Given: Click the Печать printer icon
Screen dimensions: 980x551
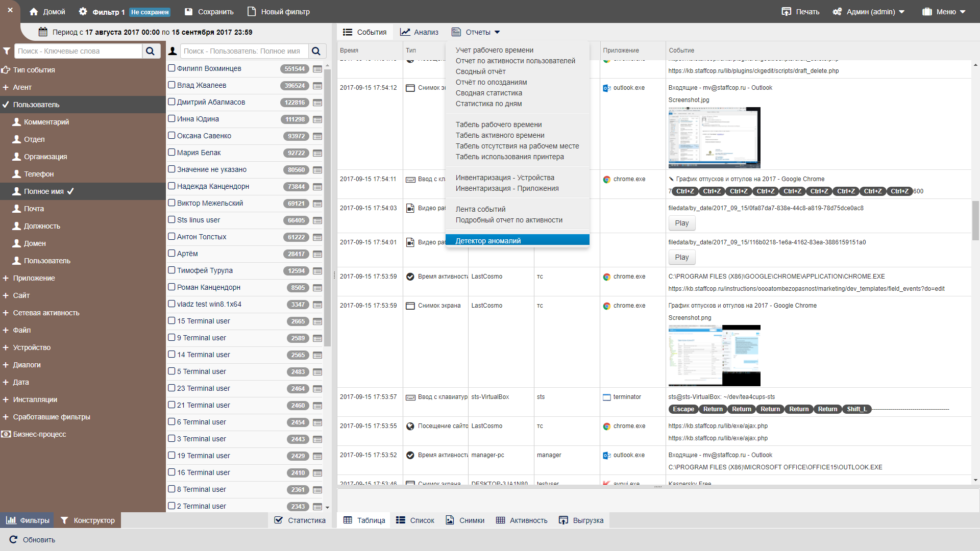Looking at the screenshot, I should pos(787,12).
